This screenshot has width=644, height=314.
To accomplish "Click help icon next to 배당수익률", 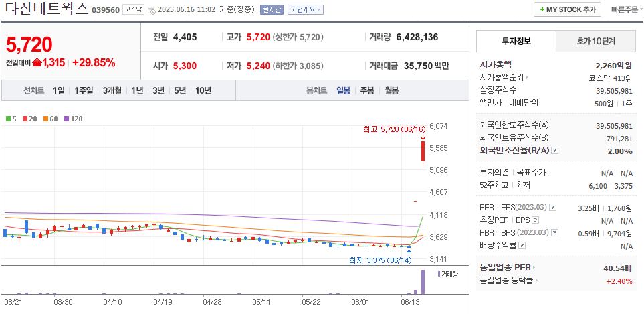I will tap(522, 246).
